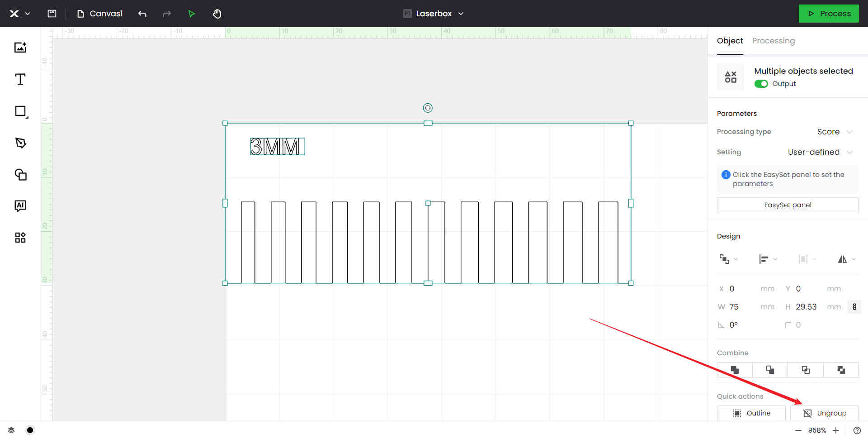The width and height of the screenshot is (868, 439).
Task: Select the green pointer selection tool
Action: [192, 14]
